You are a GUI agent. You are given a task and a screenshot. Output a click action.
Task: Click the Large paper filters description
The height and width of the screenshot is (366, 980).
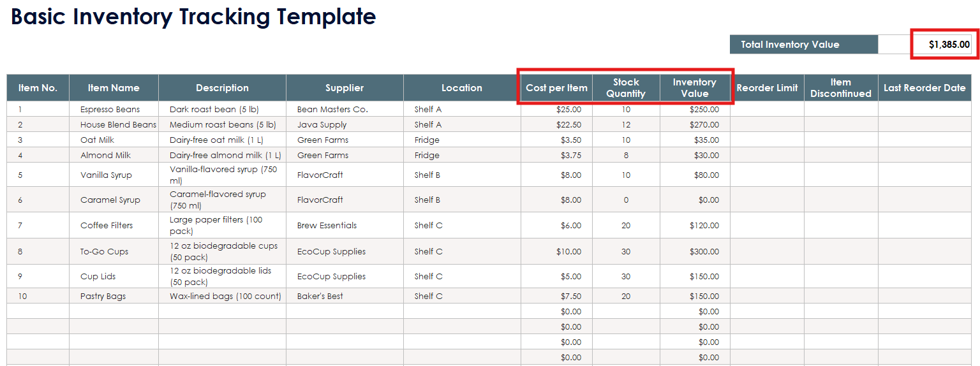point(222,225)
